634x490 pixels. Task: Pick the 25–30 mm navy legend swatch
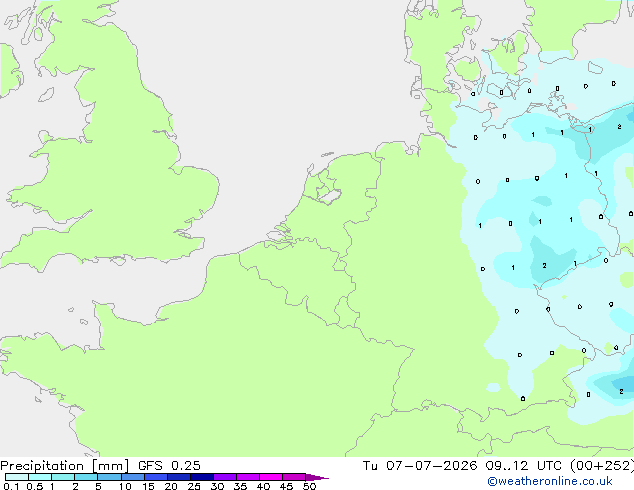point(201,477)
